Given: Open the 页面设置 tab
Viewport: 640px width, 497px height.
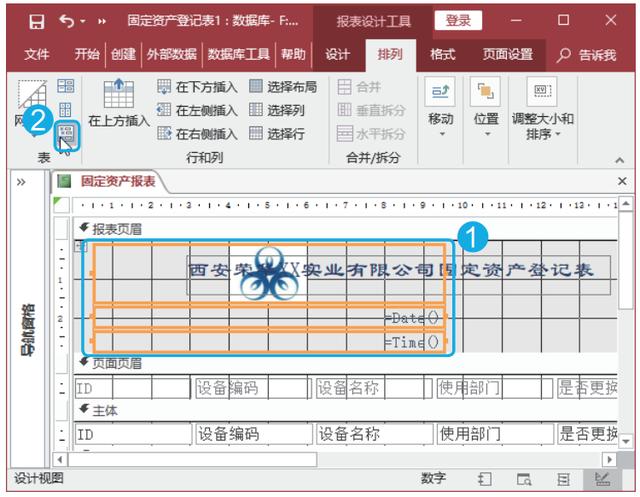Looking at the screenshot, I should [508, 54].
